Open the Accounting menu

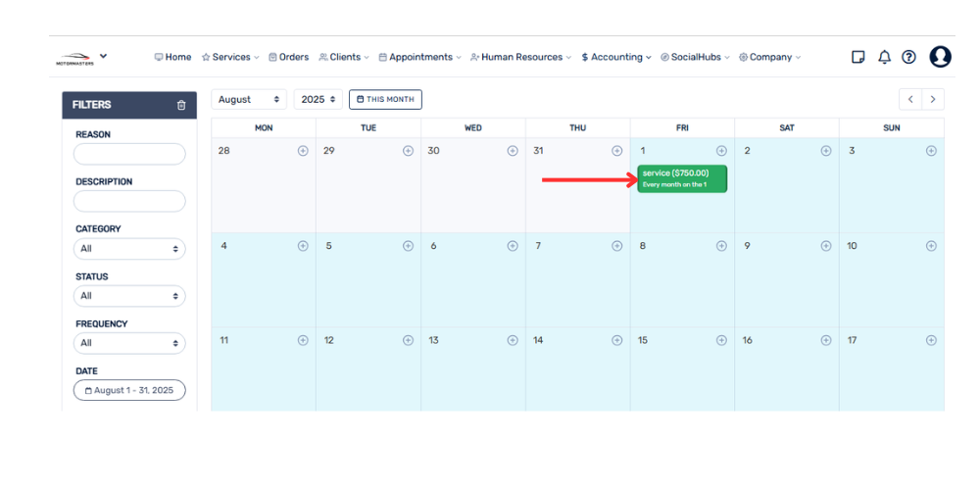click(616, 57)
